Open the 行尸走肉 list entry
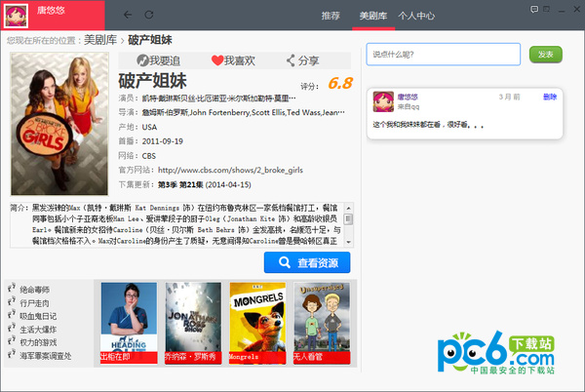Viewport: 585px width, 392px height. pos(37,303)
